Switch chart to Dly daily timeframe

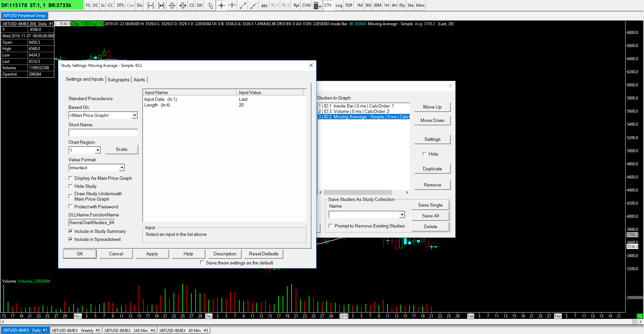click(402, 5)
